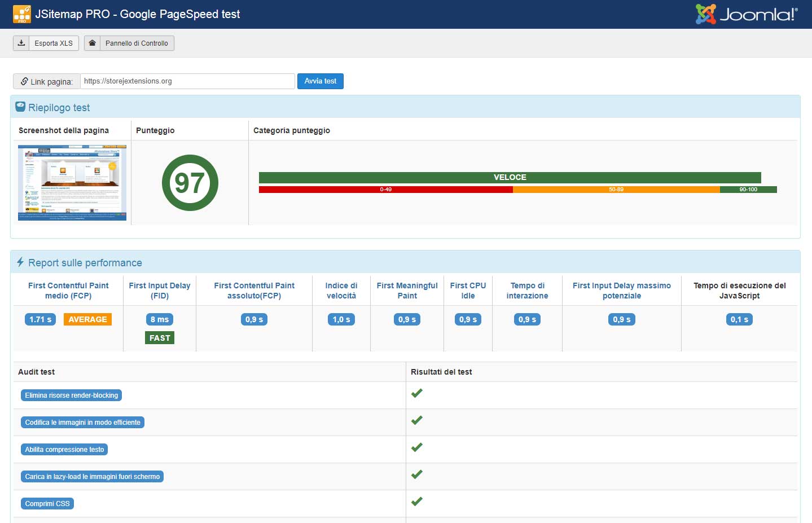
Task: Click checkmark for Elimina risorse render-blocking
Action: tap(417, 393)
